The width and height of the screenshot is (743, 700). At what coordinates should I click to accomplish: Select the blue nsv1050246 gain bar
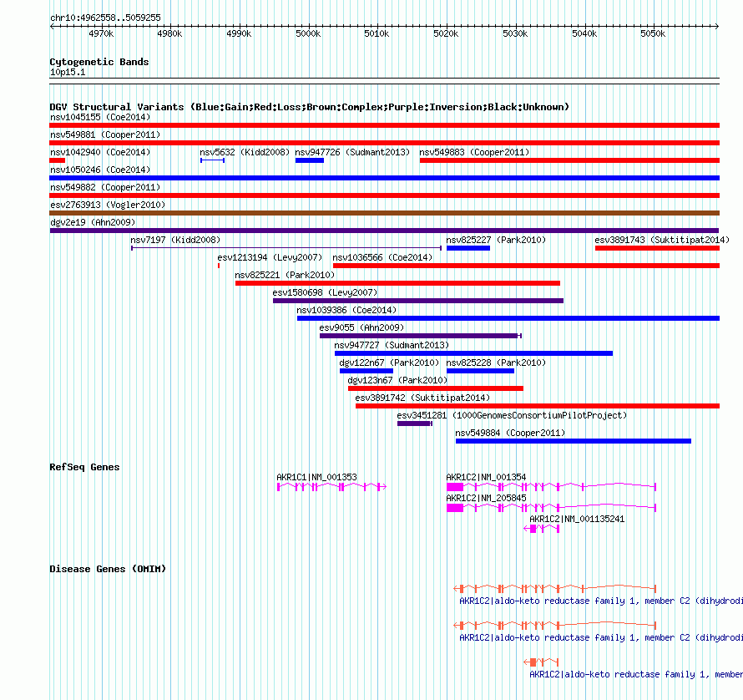click(x=384, y=178)
